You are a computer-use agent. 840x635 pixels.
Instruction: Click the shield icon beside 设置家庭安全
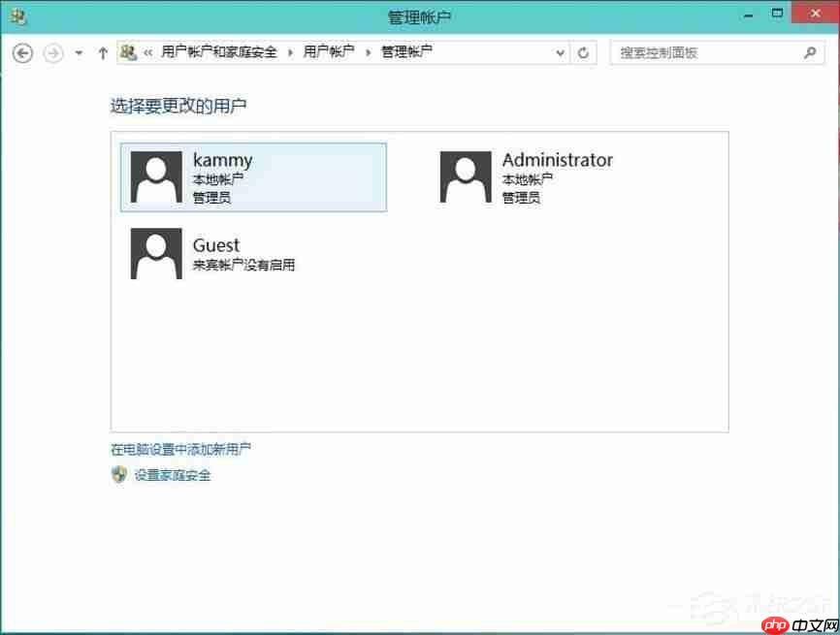pos(119,475)
